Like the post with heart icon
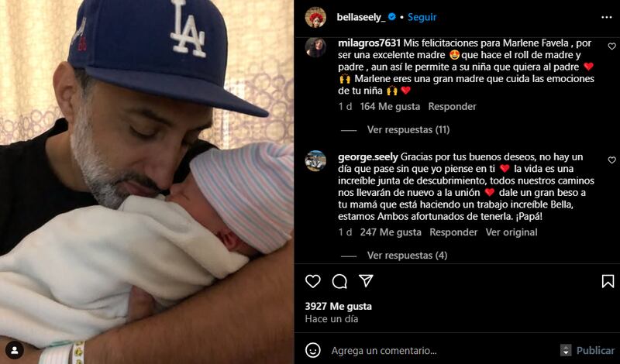This screenshot has height=364, width=620. click(x=313, y=281)
